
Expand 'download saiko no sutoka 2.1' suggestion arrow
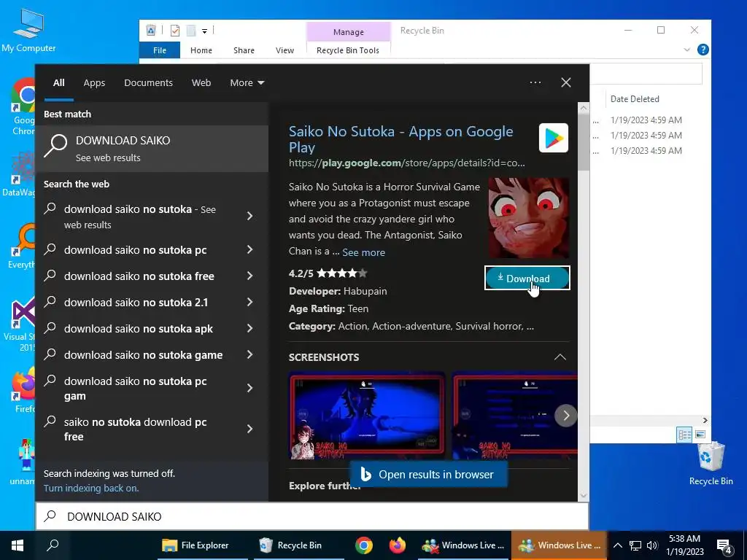[249, 302]
